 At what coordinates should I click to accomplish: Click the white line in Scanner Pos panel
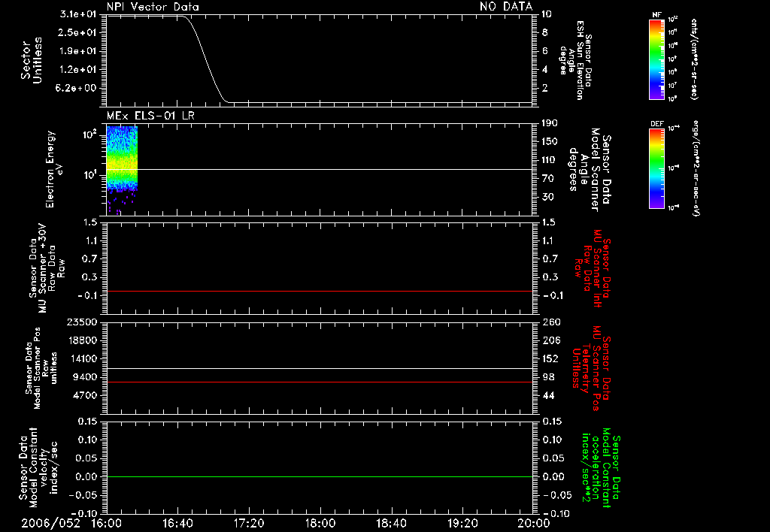pos(320,369)
